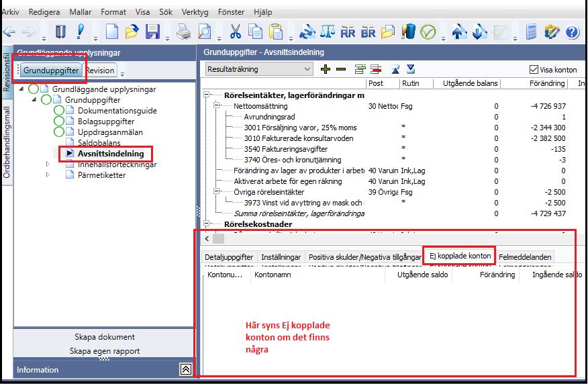Click the blue Help question mark icon
The image size is (588, 384).
coord(573,32)
